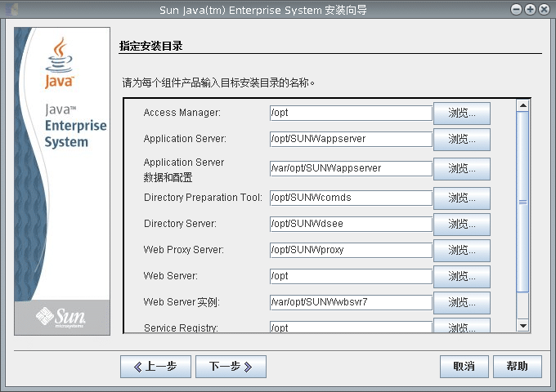Open help with 帮助 button

tap(518, 367)
